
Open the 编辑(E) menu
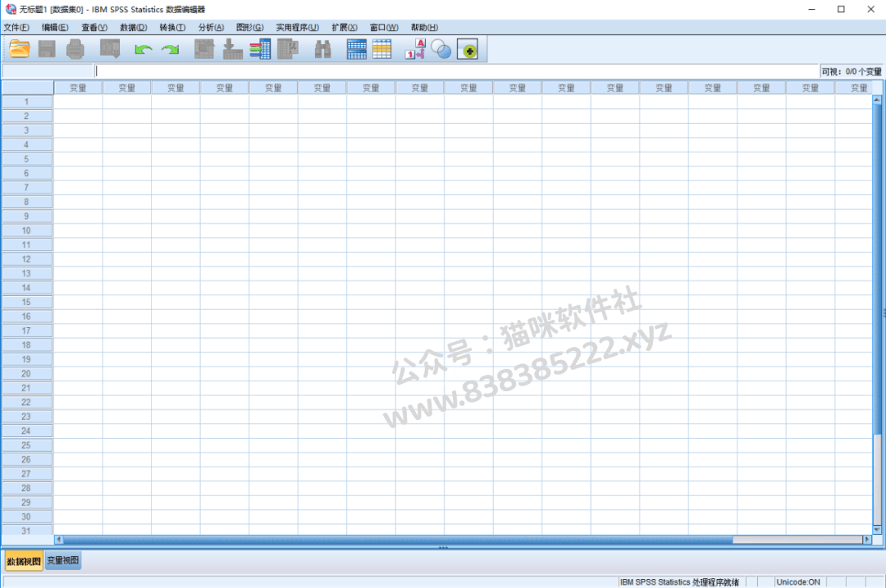coord(55,27)
